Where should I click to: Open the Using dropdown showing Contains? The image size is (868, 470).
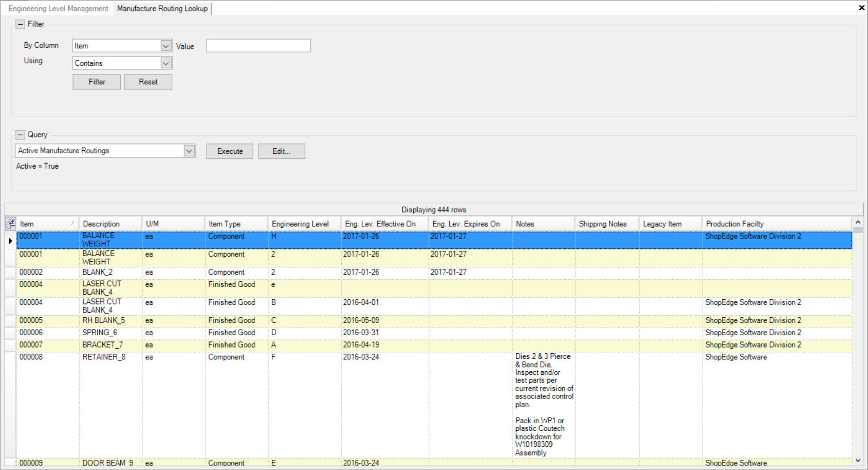(165, 63)
